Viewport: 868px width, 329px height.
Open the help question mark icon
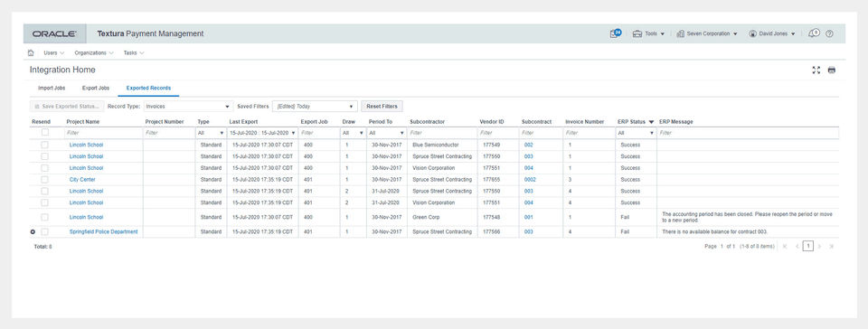[x=829, y=33]
